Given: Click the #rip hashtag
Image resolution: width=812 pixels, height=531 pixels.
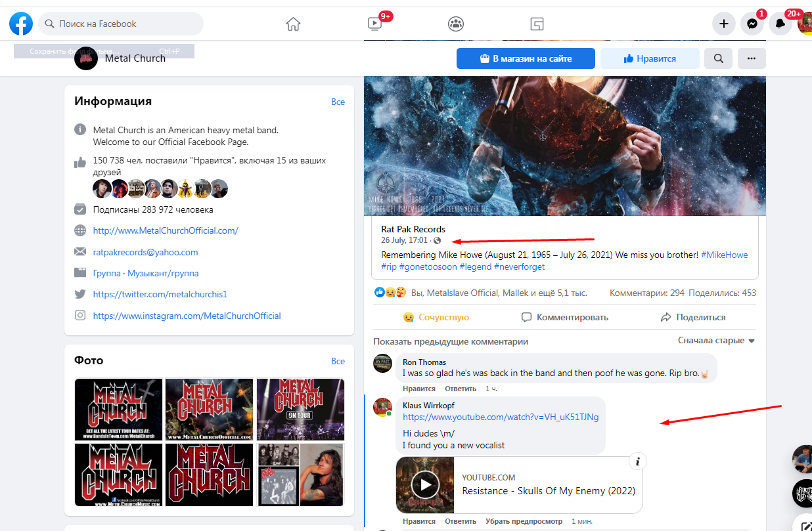Looking at the screenshot, I should coord(390,266).
